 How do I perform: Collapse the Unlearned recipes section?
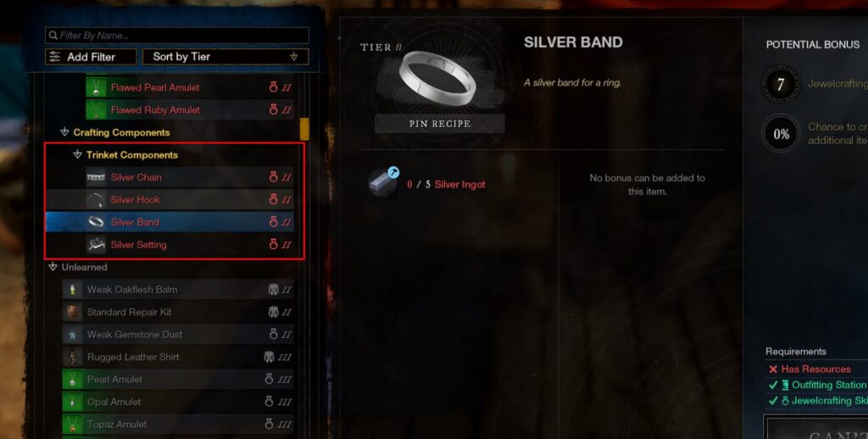point(53,267)
